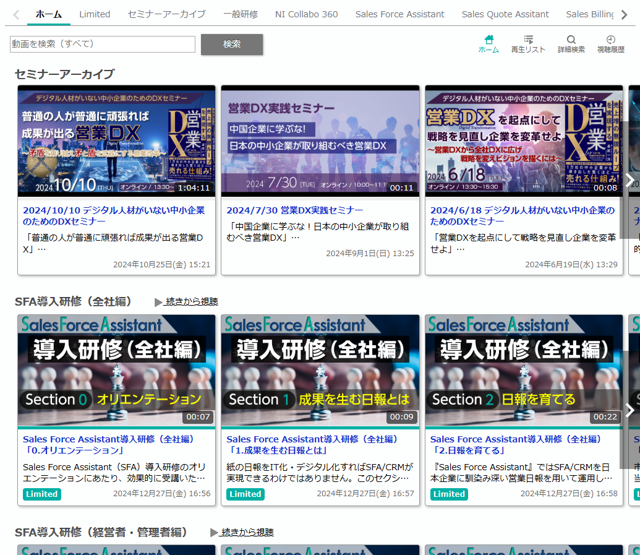Click the description 「中国企業に学ぶな!…」
The image size is (640, 555).
pyautogui.click(x=318, y=232)
